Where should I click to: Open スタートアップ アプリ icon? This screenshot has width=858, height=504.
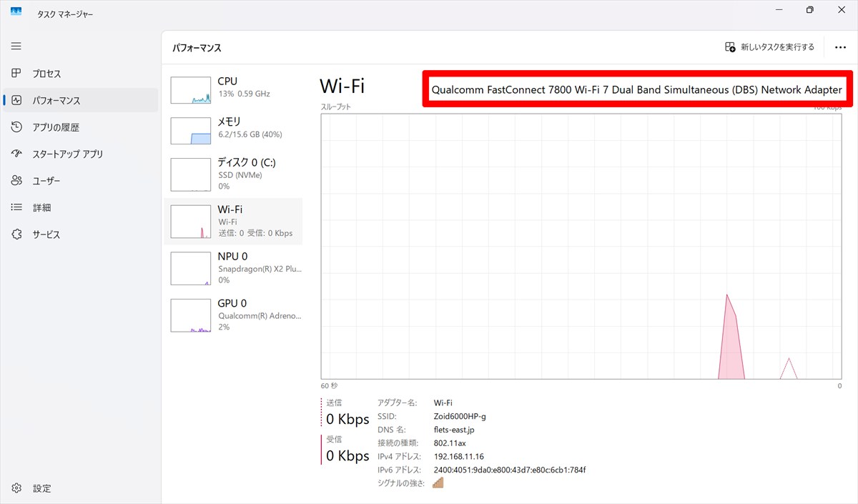[16, 154]
